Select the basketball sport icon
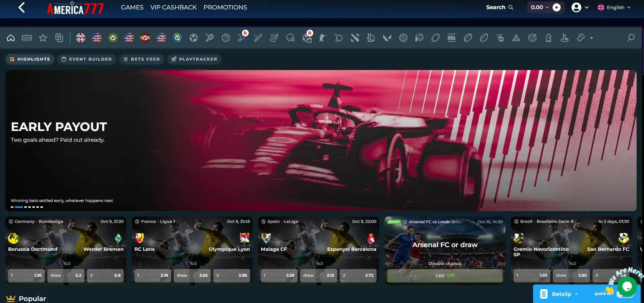644x303 pixels. click(226, 38)
